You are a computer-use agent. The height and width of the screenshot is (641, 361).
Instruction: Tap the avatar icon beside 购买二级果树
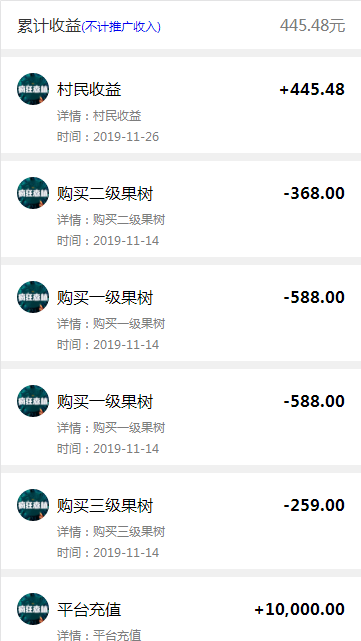coord(33,193)
